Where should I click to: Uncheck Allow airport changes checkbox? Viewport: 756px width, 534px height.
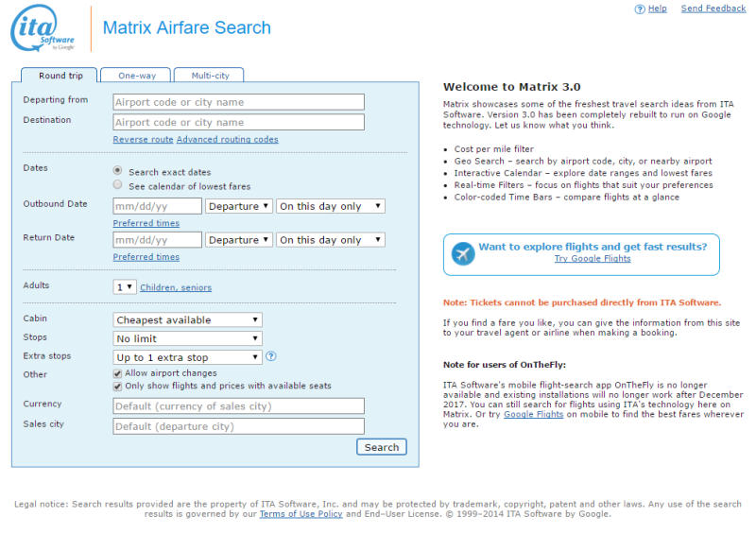[117, 373]
